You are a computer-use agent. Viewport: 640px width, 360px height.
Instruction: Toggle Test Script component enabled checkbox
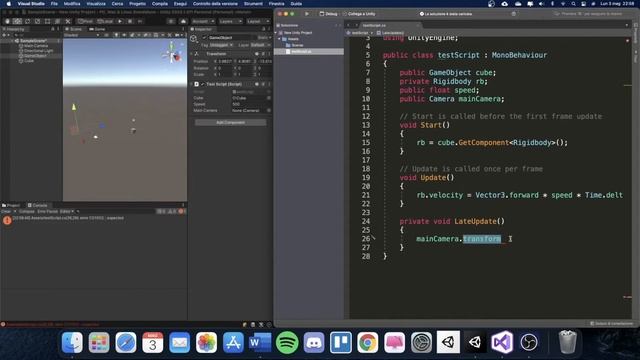pyautogui.click(x=202, y=84)
